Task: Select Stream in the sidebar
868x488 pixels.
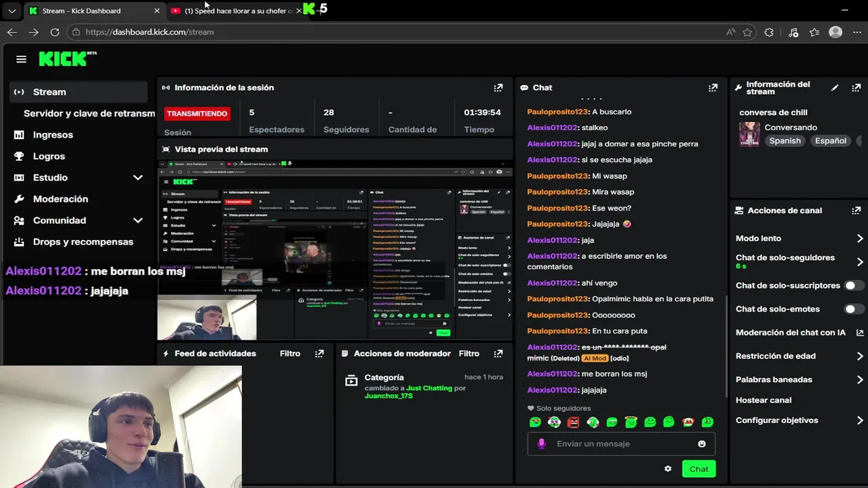Action: pos(79,92)
